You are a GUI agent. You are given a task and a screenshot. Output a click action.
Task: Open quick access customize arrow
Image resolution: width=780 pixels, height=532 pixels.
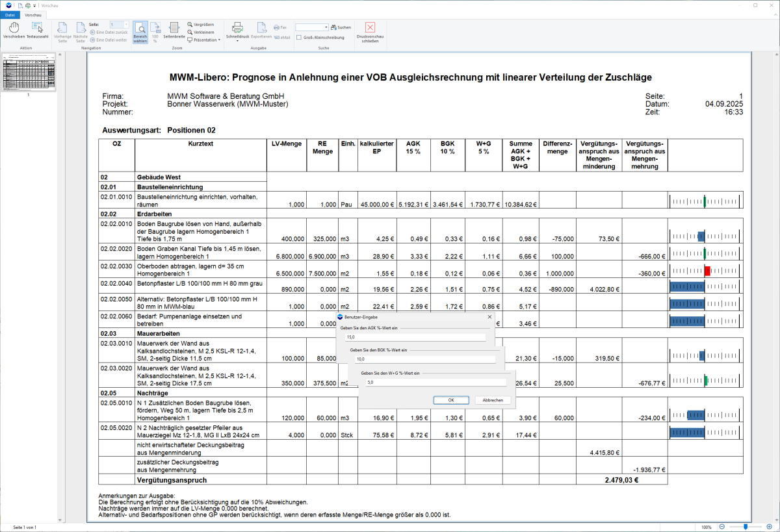(34, 5)
